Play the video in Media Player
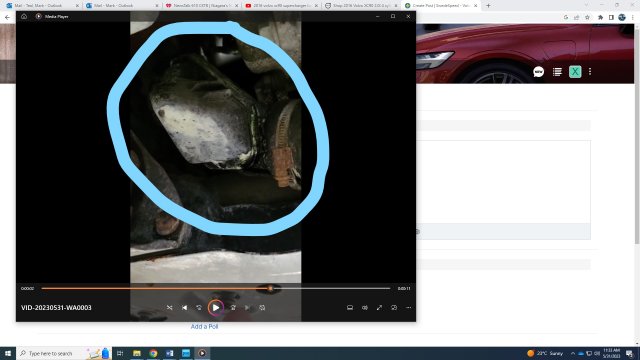This screenshot has height=360, width=640. [x=216, y=308]
